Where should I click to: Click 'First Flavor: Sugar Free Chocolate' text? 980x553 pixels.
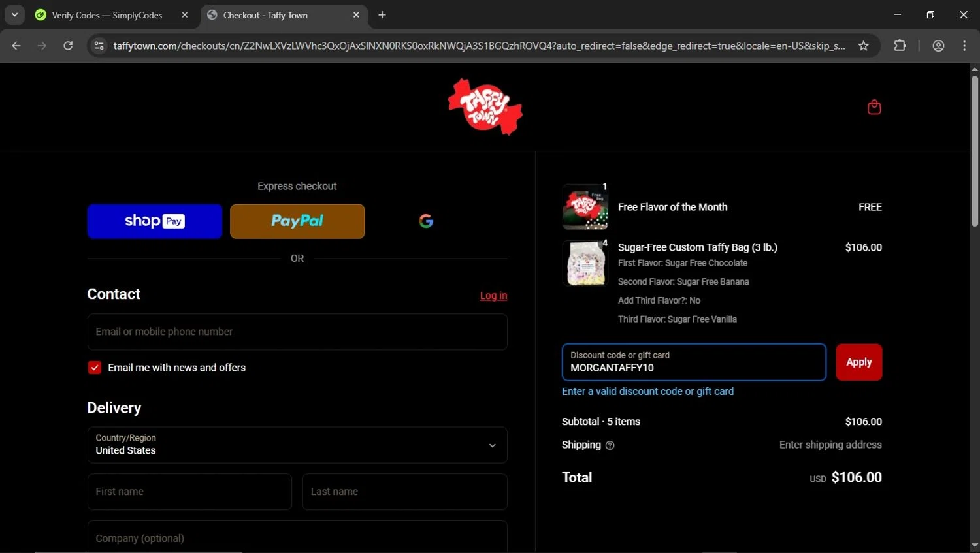pos(683,263)
